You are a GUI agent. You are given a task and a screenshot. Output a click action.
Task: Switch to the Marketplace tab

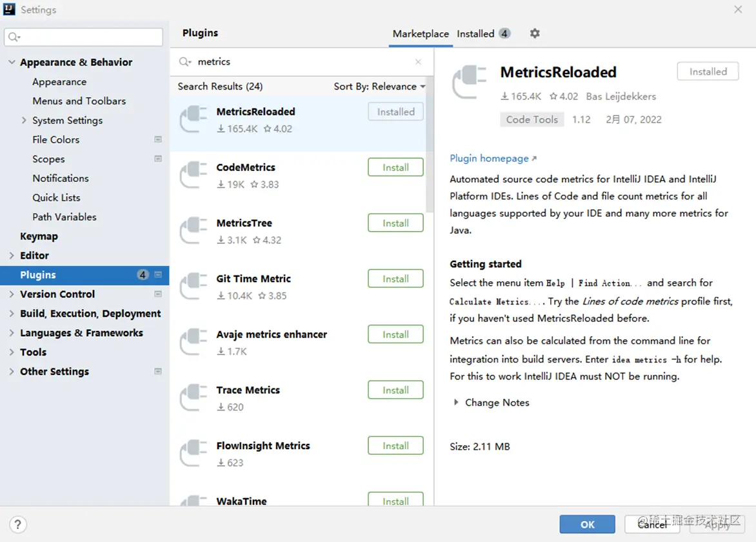421,34
